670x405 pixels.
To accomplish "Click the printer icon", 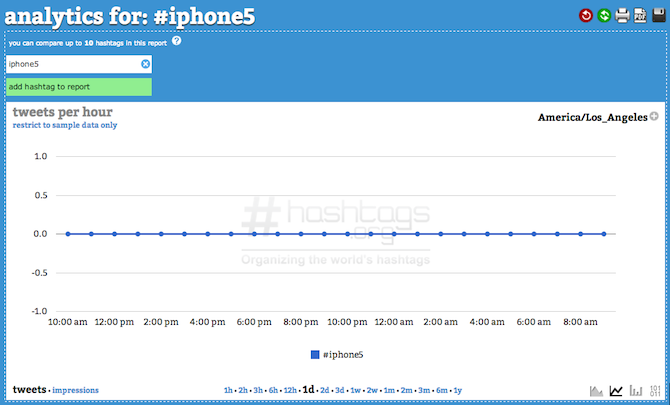I will tap(622, 16).
